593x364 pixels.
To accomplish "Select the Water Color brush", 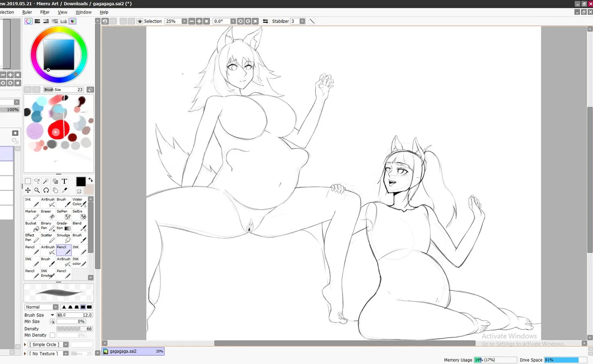I will 79,202.
